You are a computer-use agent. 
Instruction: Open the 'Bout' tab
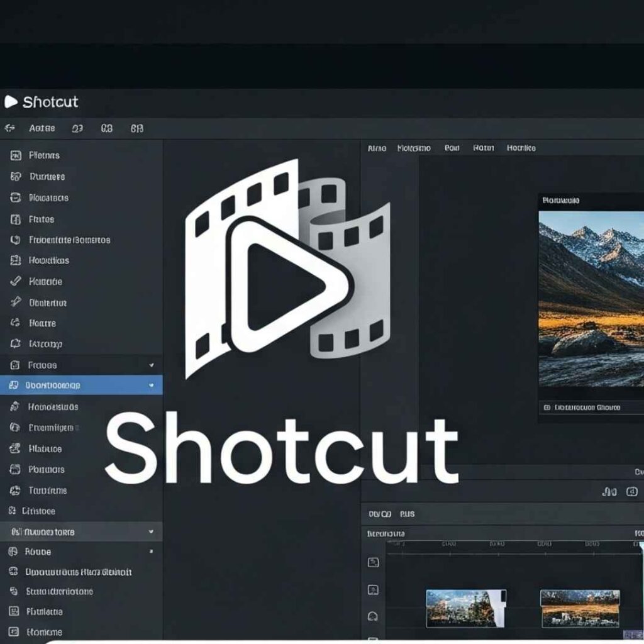point(452,148)
